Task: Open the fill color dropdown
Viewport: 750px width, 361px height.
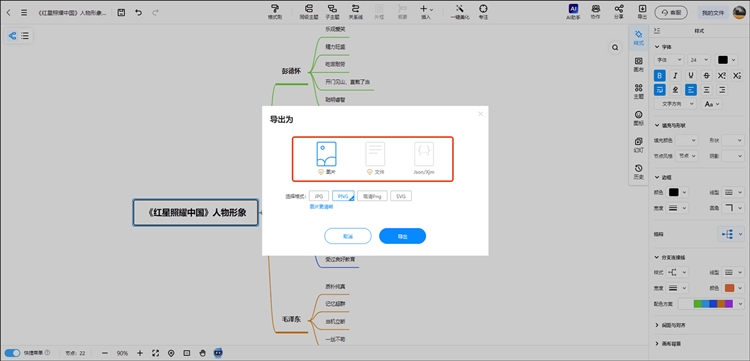Action: [687, 140]
